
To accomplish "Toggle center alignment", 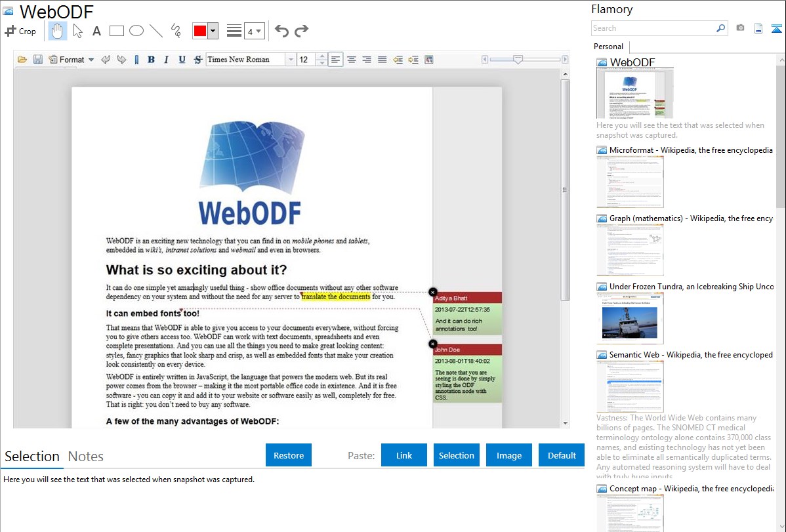I will pos(352,60).
